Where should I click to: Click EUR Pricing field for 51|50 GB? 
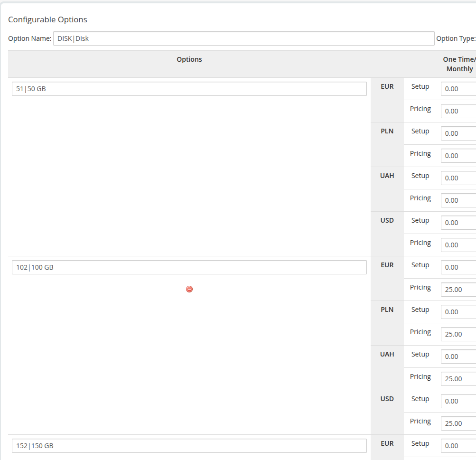(458, 111)
